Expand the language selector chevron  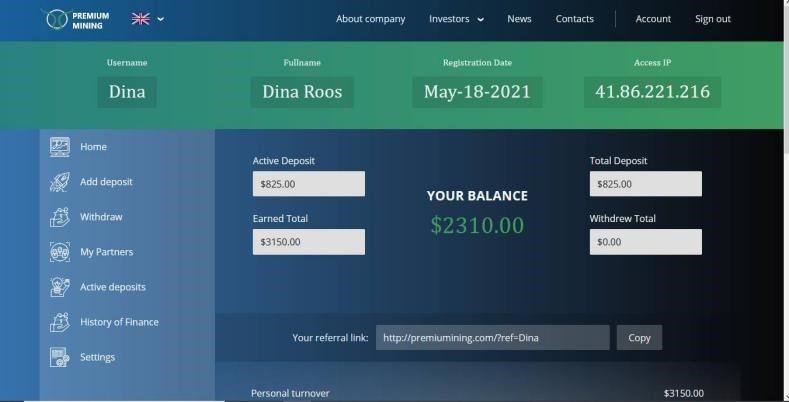click(161, 19)
